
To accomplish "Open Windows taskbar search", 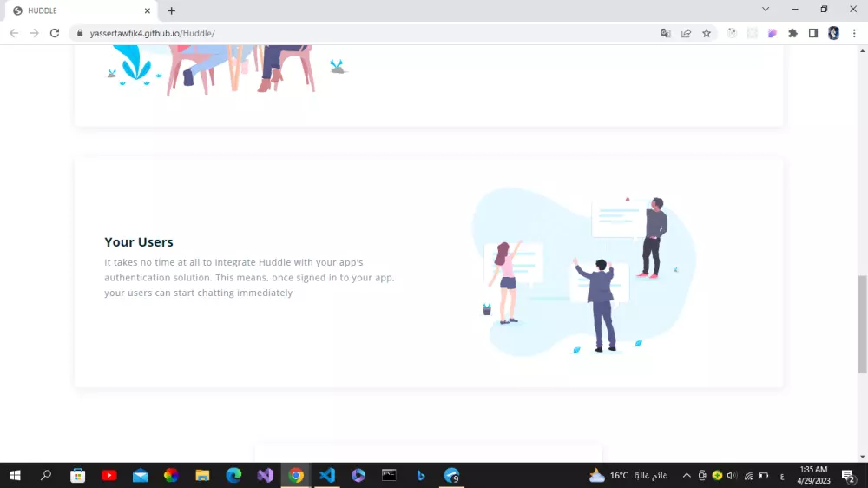I will [46, 475].
